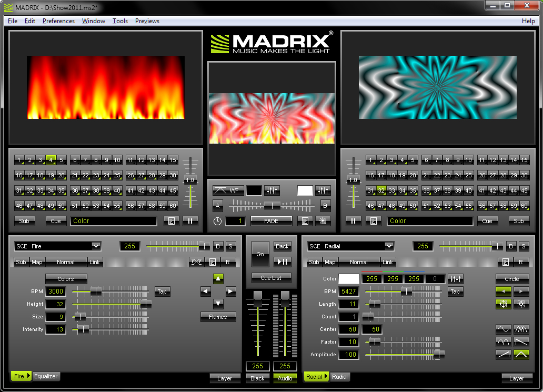Open Fire layer Normal mix mode selector

pyautogui.click(x=66, y=262)
